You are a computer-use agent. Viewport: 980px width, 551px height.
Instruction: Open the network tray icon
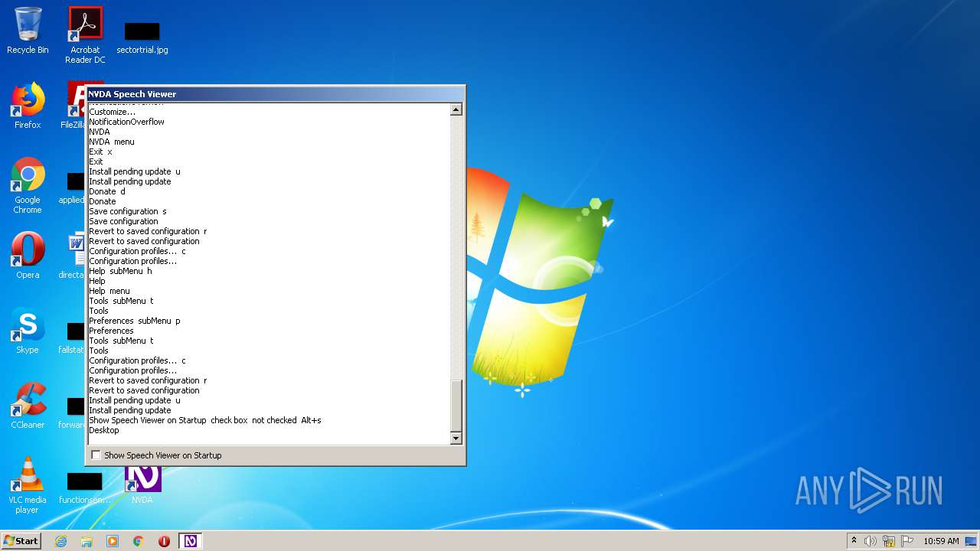tap(889, 541)
